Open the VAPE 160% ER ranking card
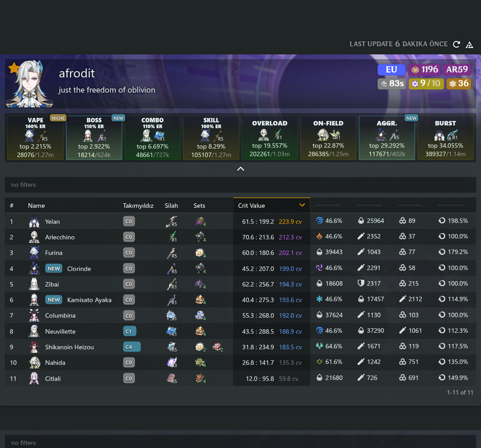This screenshot has width=481, height=448. [x=35, y=137]
